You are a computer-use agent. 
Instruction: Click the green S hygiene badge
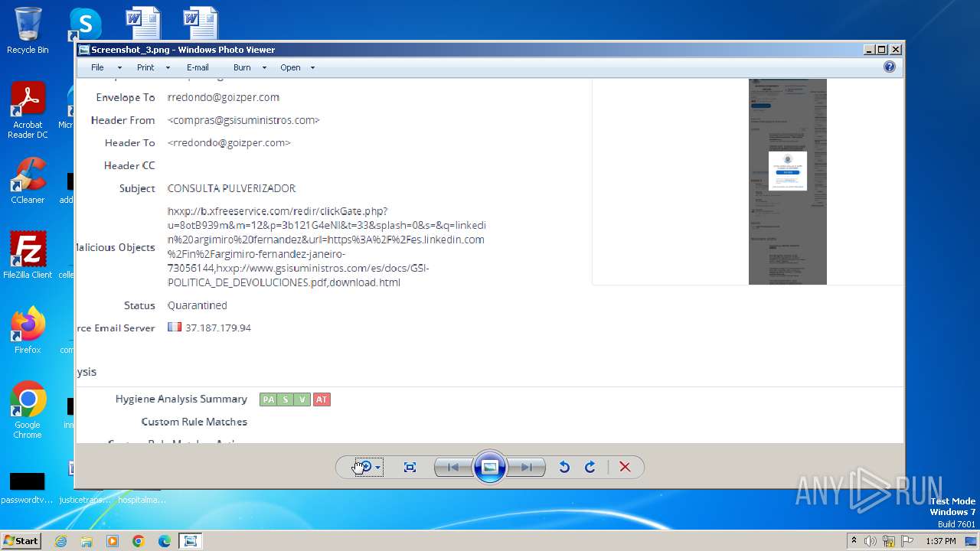pyautogui.click(x=286, y=399)
